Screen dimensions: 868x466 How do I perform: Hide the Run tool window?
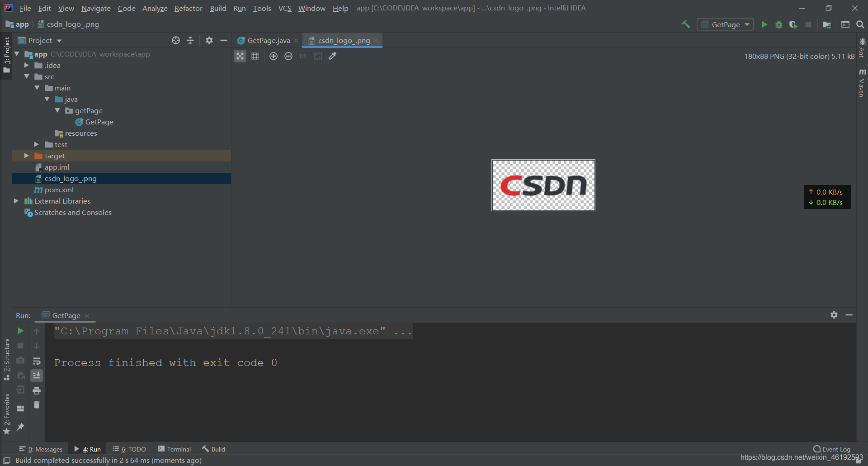[849, 315]
